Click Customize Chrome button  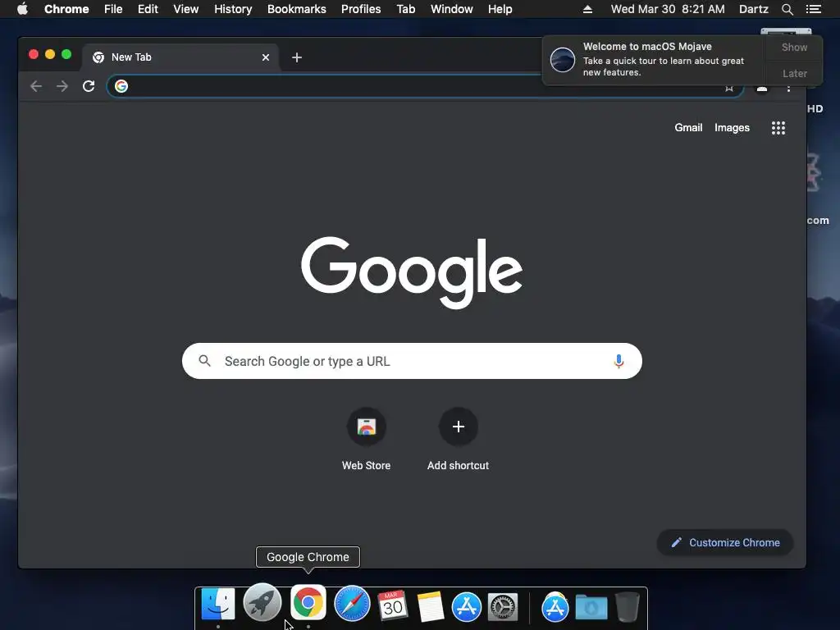tap(725, 543)
